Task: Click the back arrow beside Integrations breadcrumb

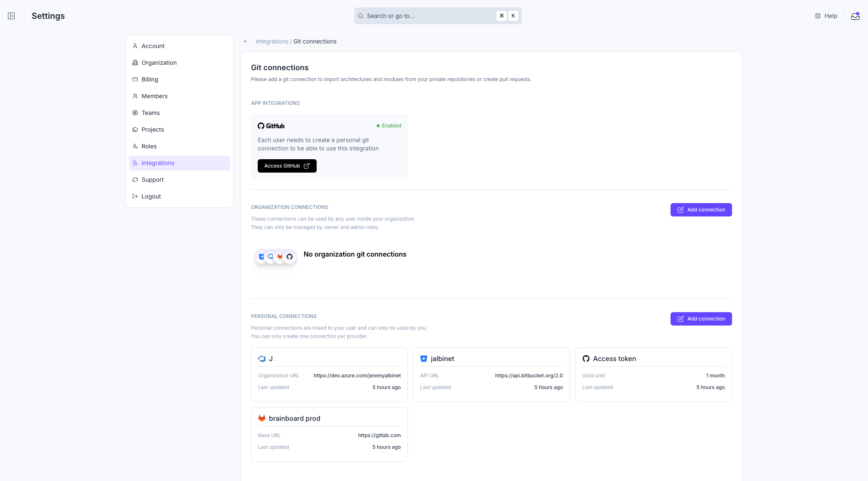Action: tap(246, 41)
